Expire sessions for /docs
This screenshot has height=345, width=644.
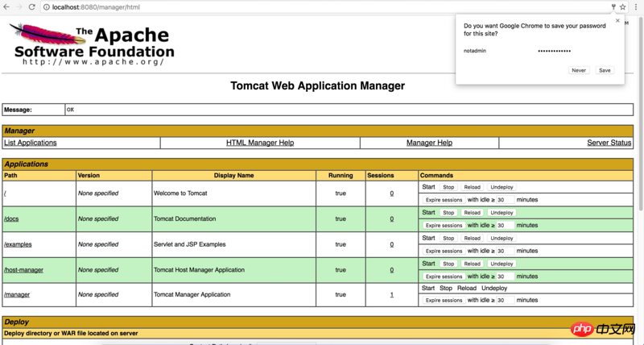[444, 226]
